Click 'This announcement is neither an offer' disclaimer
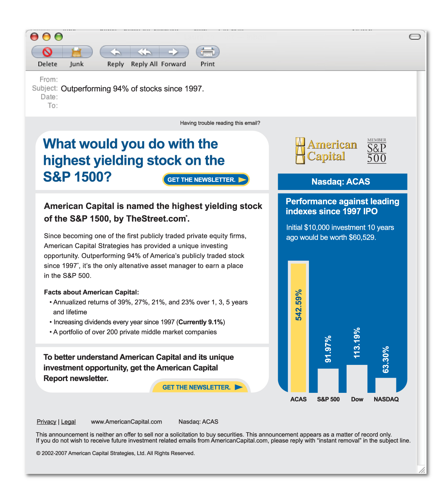The width and height of the screenshot is (448, 500). (223, 437)
